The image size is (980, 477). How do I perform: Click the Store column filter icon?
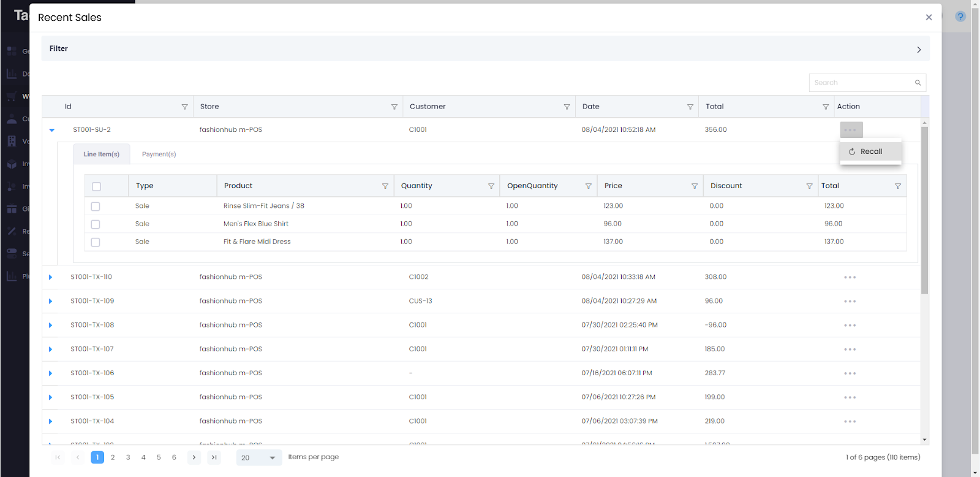click(x=394, y=107)
